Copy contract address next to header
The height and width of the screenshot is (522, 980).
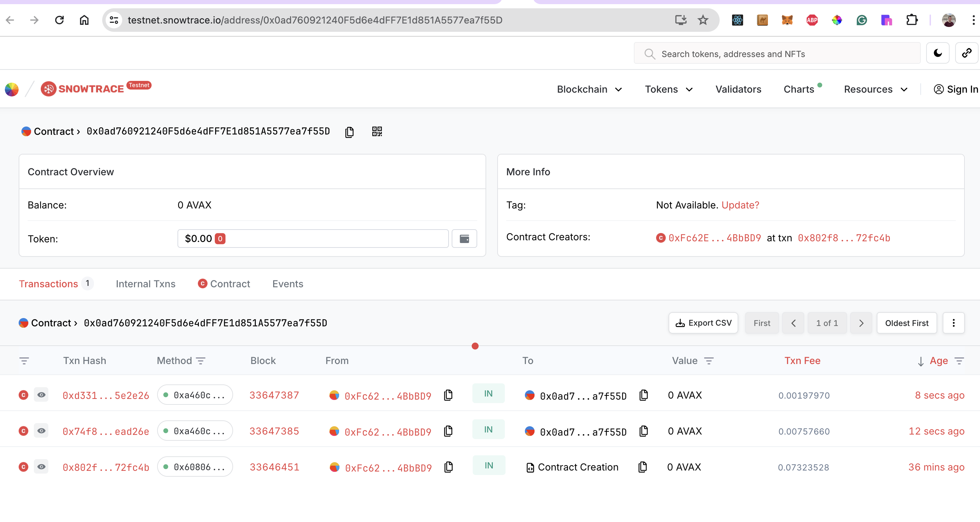(349, 132)
